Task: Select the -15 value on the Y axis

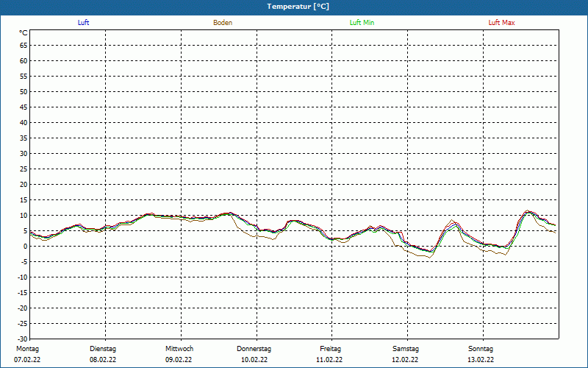Action: point(23,292)
